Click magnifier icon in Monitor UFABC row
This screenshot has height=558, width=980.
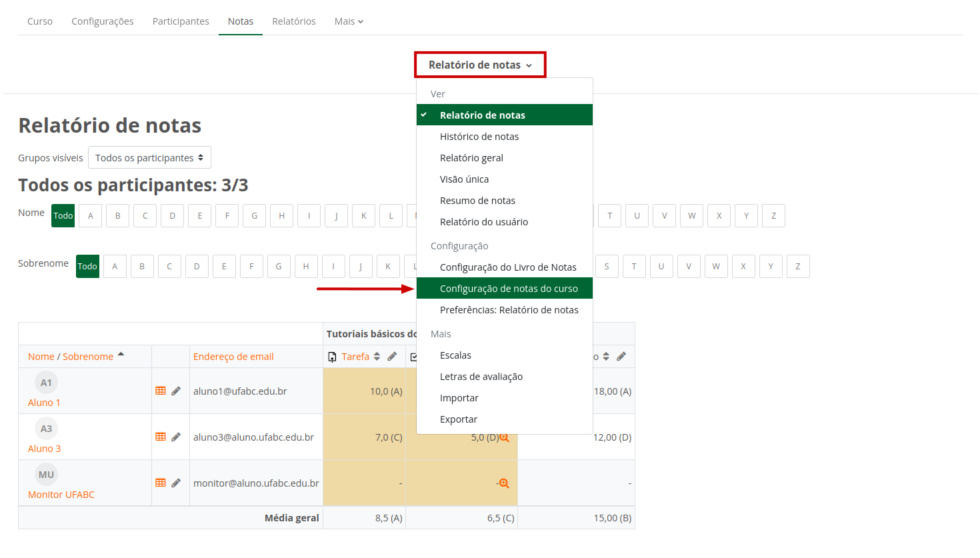tap(504, 483)
